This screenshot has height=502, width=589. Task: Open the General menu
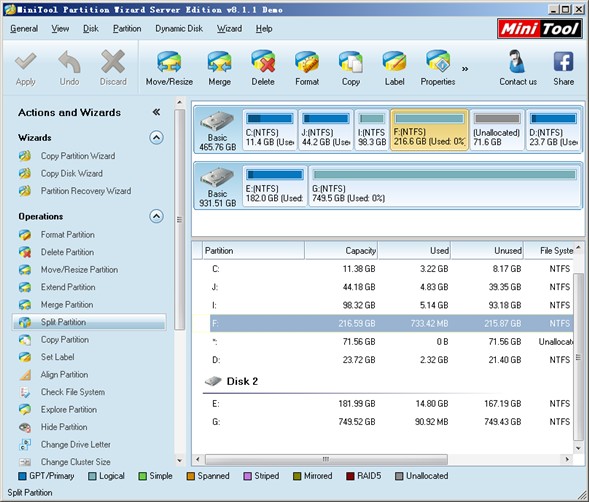click(x=24, y=29)
